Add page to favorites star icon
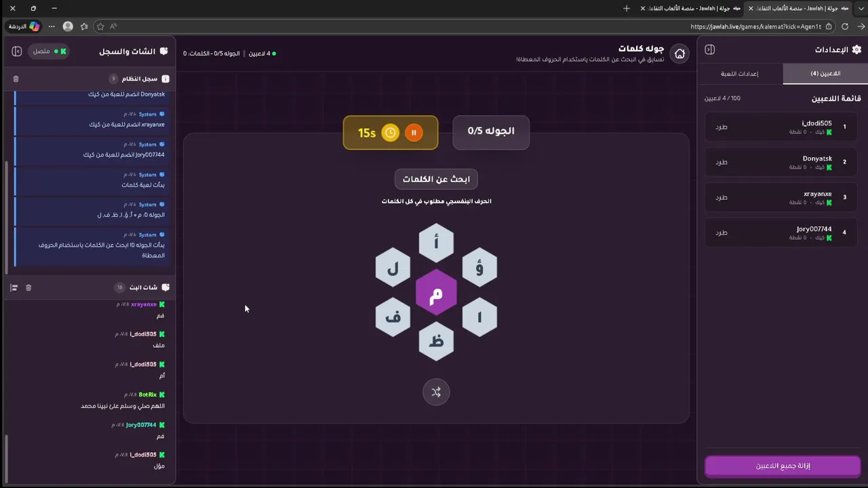 (x=100, y=26)
